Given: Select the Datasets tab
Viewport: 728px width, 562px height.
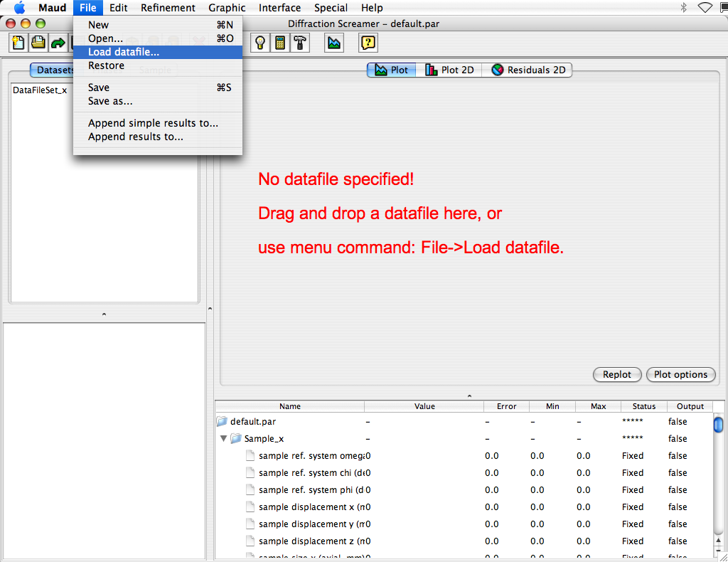Looking at the screenshot, I should pyautogui.click(x=53, y=70).
